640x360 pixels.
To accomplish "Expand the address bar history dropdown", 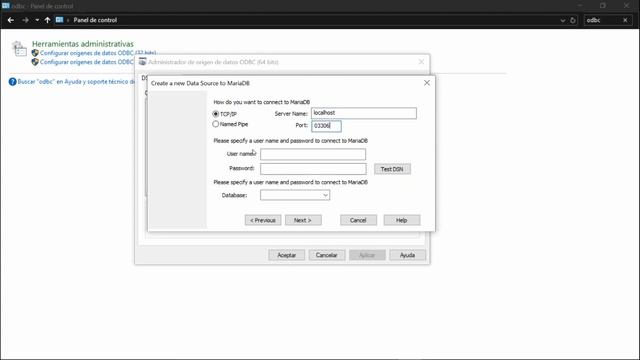I will (563, 20).
